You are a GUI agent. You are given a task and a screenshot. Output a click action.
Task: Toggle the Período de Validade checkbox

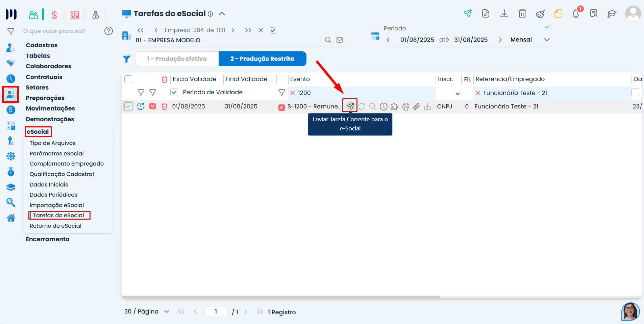coord(174,92)
